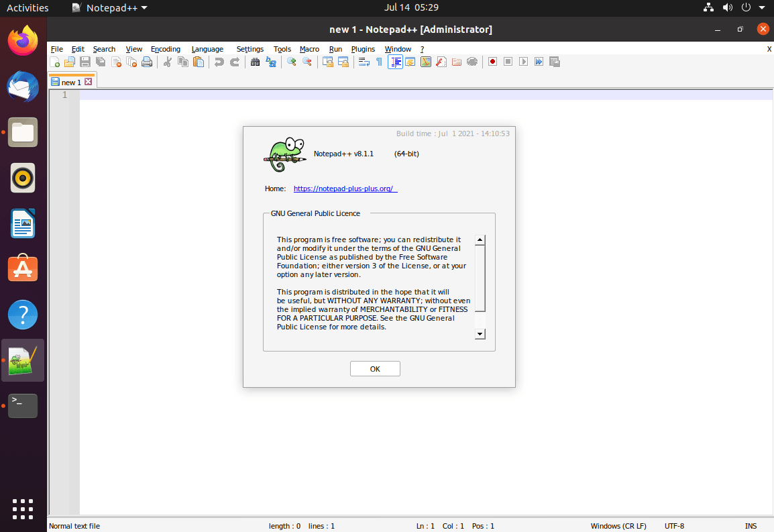Click the Zoom In magnifier icon
Viewport: 774px width, 532px height.
(x=292, y=62)
